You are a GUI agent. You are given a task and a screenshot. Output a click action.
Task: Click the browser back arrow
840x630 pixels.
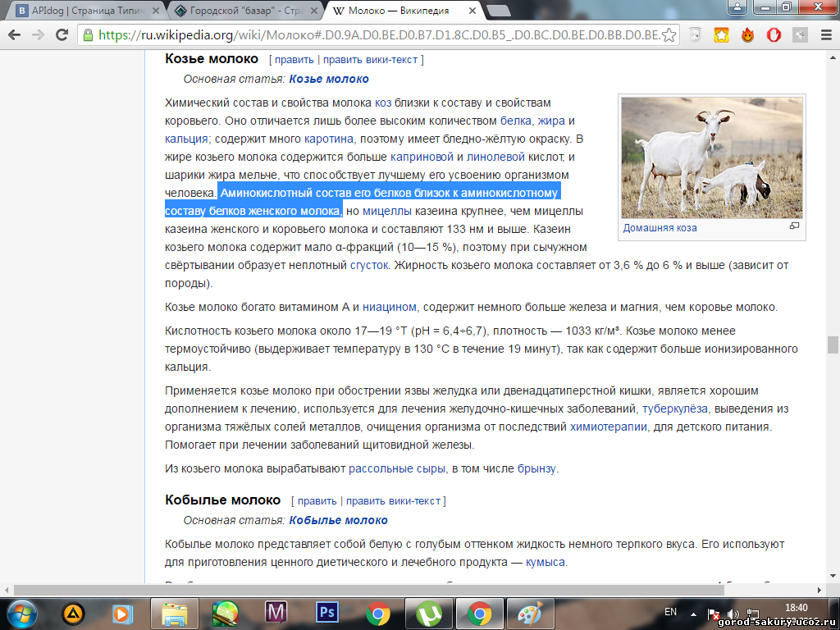click(16, 35)
